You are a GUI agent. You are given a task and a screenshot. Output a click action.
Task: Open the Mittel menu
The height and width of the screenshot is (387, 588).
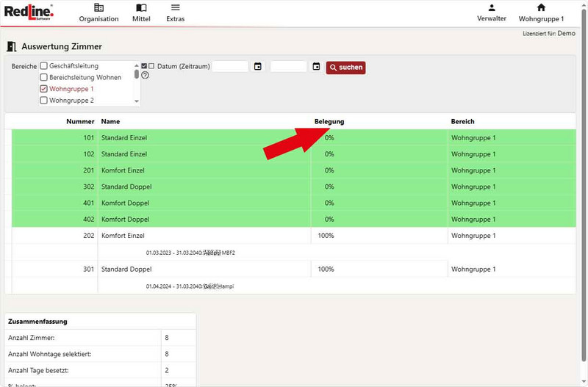[140, 12]
